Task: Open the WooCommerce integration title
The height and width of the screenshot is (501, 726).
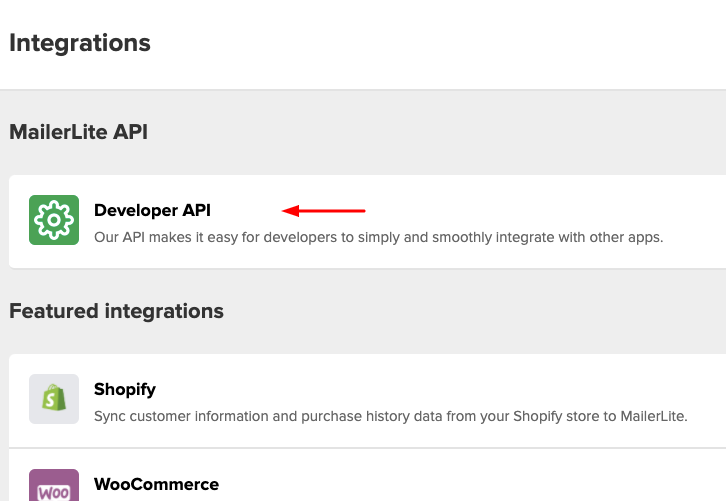Action: tap(156, 484)
